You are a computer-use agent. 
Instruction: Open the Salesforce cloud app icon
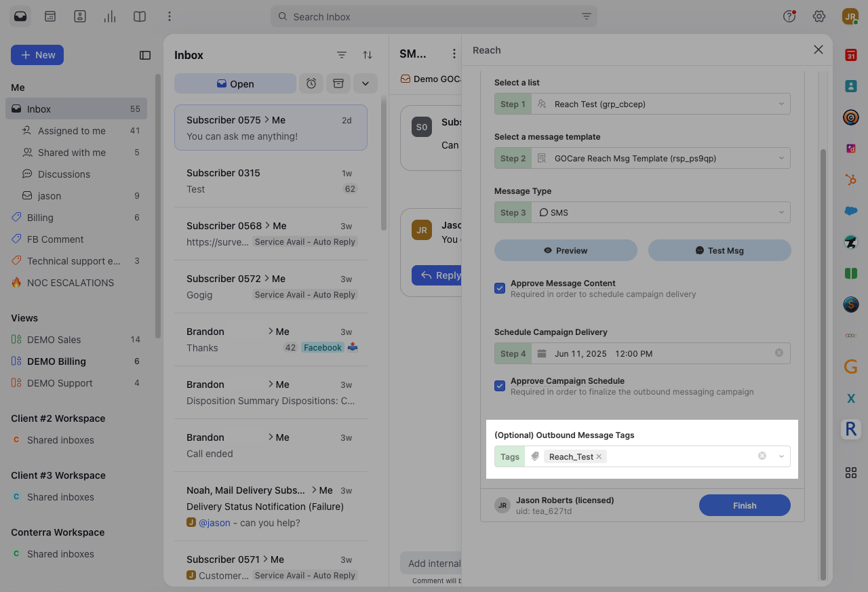851,211
